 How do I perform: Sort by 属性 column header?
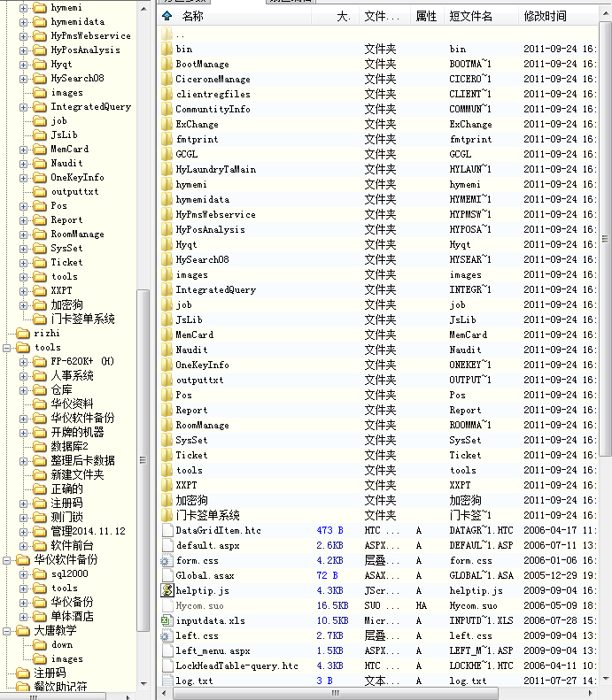coord(426,16)
